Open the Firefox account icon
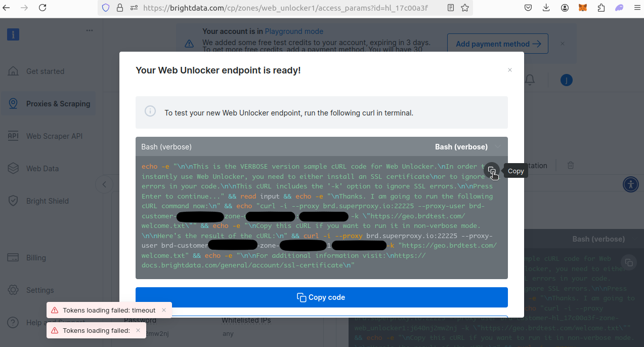This screenshot has width=644, height=347. pos(565,8)
